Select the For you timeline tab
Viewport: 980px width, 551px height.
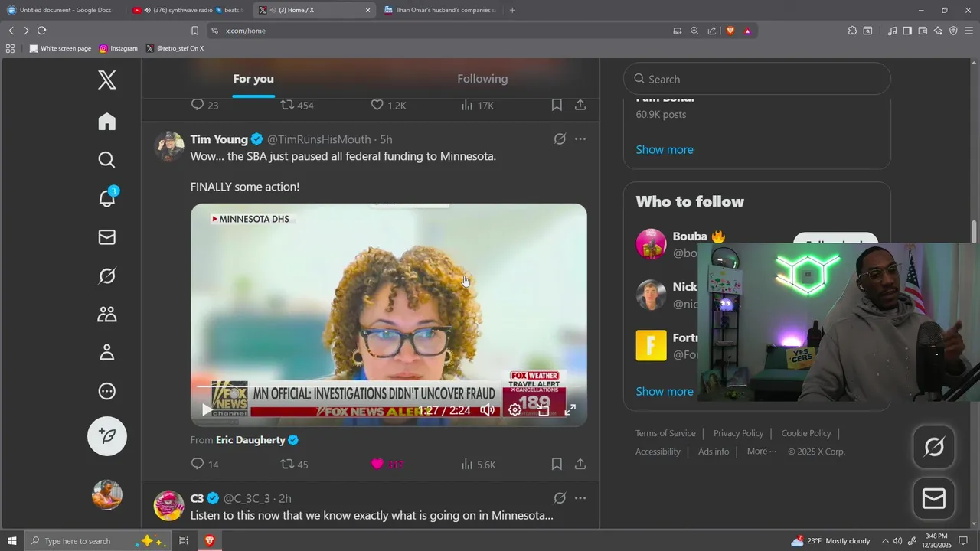253,79
